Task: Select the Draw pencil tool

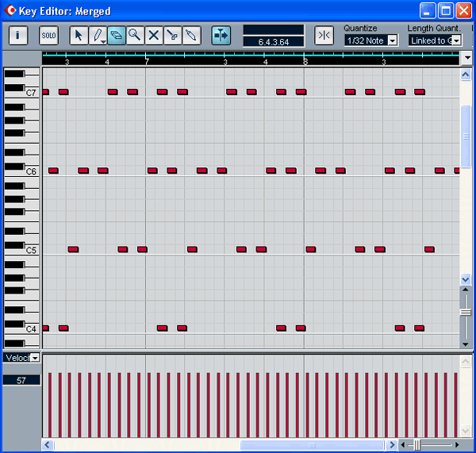Action: (98, 36)
